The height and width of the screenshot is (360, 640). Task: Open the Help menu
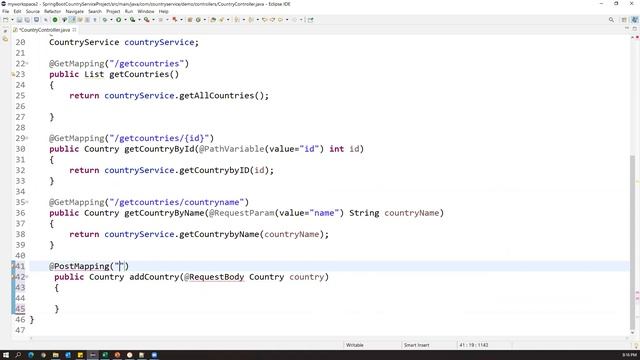[163, 11]
